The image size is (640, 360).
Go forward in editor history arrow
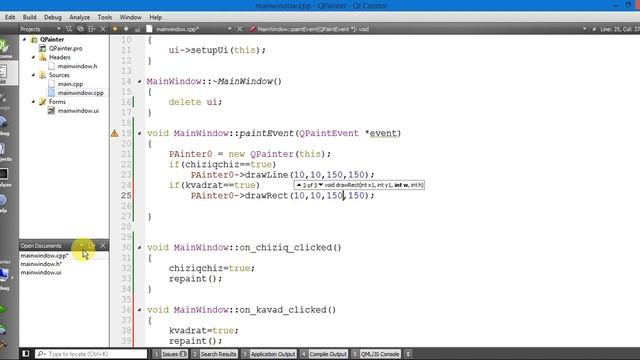[x=126, y=29]
